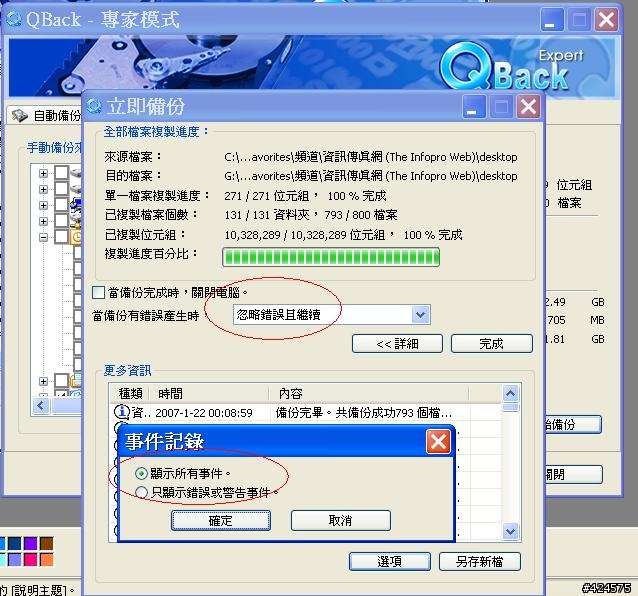Image resolution: width=638 pixels, height=596 pixels.
Task: Collapse the expanded clock folder tree node
Action: coord(43,237)
